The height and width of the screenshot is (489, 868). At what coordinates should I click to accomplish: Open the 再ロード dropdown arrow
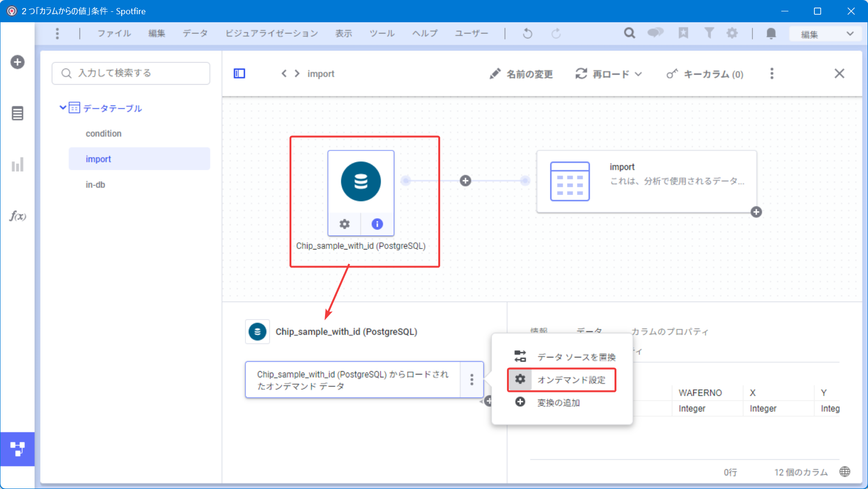click(638, 74)
